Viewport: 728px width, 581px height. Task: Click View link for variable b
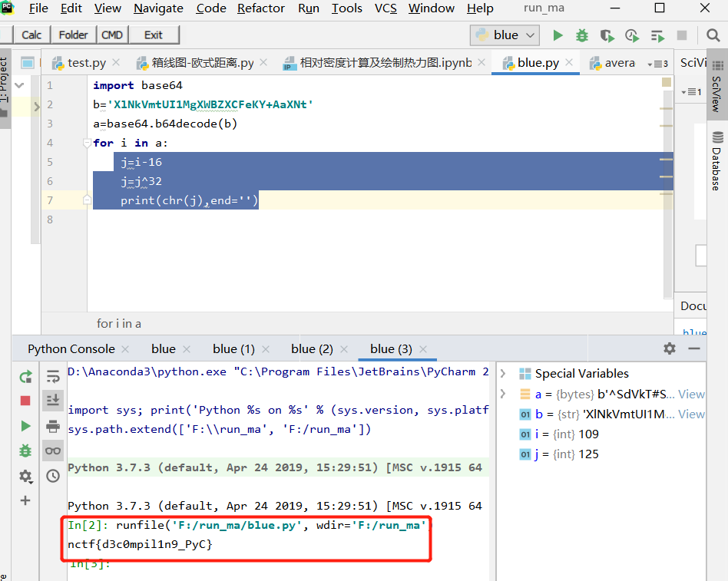pyautogui.click(x=691, y=414)
